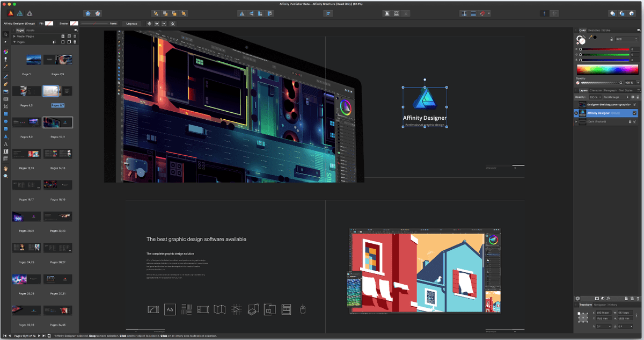Select the Artistic Text tool
The width and height of the screenshot is (644, 340).
[x=6, y=144]
